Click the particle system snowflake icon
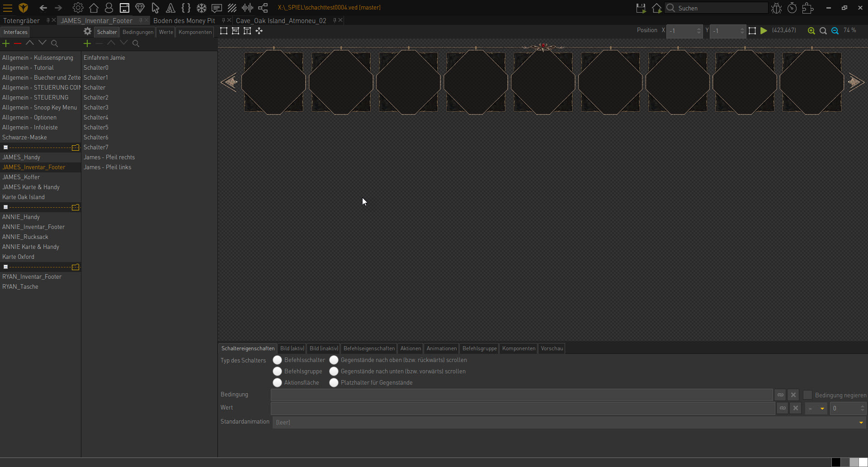 point(201,8)
